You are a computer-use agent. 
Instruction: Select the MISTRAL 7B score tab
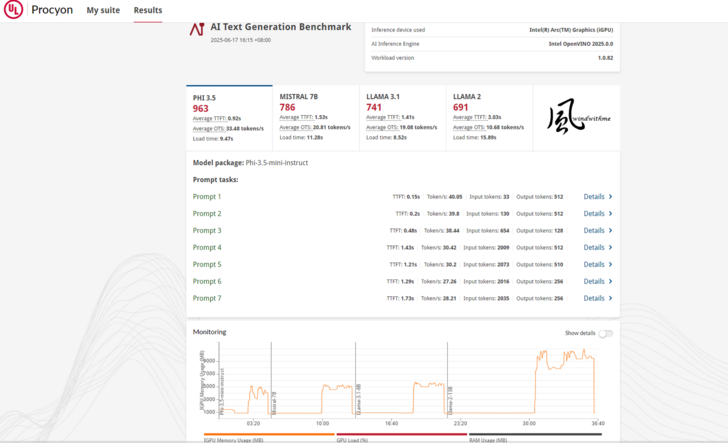coord(315,118)
